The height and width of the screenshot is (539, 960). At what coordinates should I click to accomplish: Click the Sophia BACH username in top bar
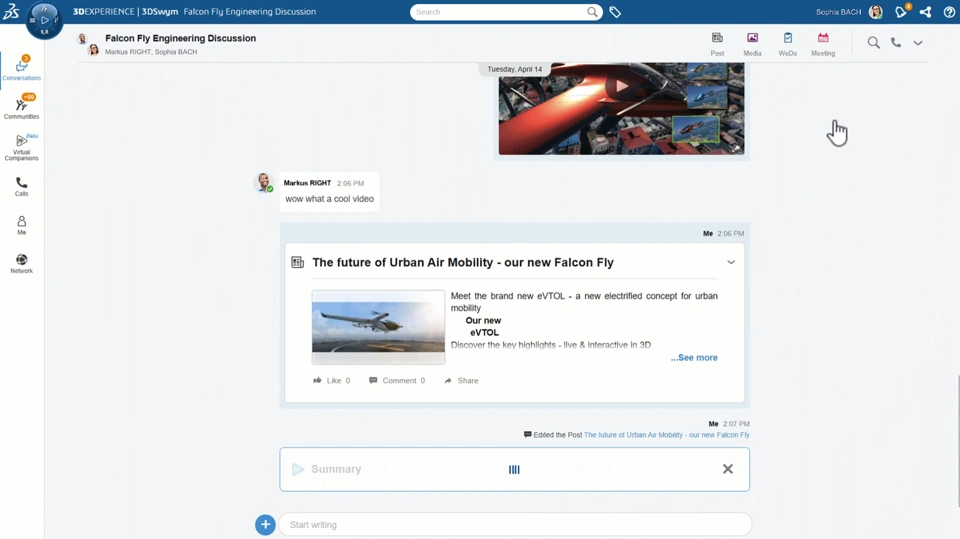coord(838,12)
